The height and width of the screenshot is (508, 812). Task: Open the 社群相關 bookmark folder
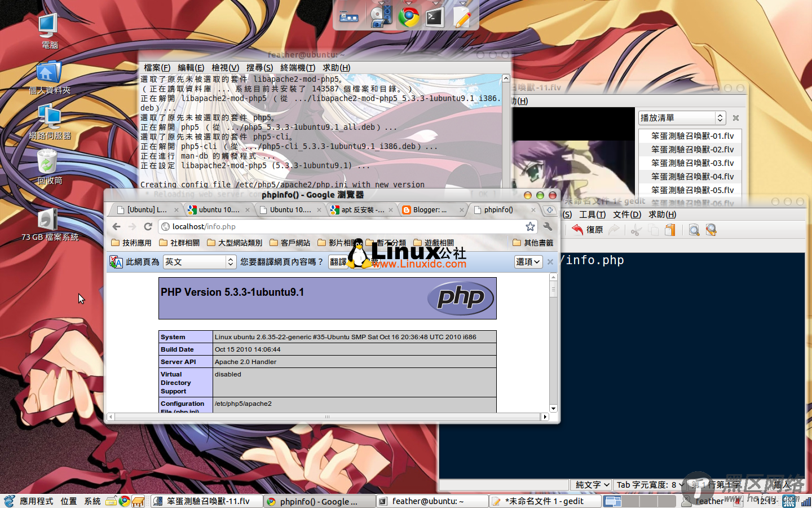pyautogui.click(x=179, y=243)
